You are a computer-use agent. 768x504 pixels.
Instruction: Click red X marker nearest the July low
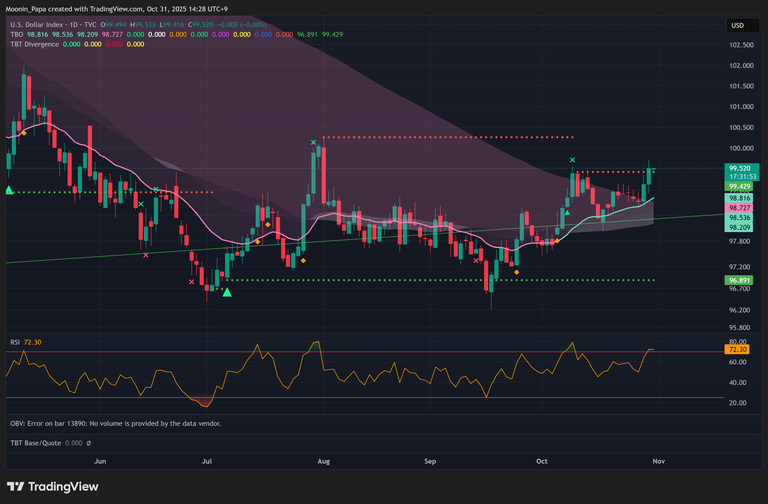(x=192, y=282)
